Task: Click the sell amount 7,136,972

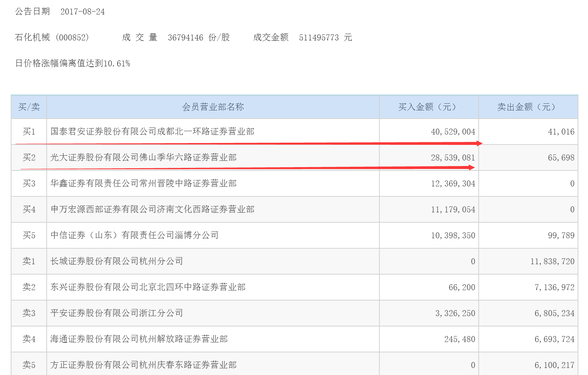Action: pyautogui.click(x=554, y=288)
